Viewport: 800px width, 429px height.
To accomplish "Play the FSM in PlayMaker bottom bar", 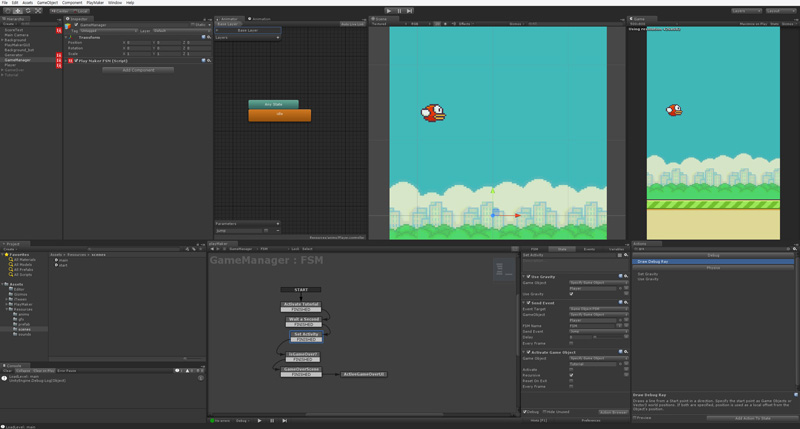I will [x=260, y=421].
